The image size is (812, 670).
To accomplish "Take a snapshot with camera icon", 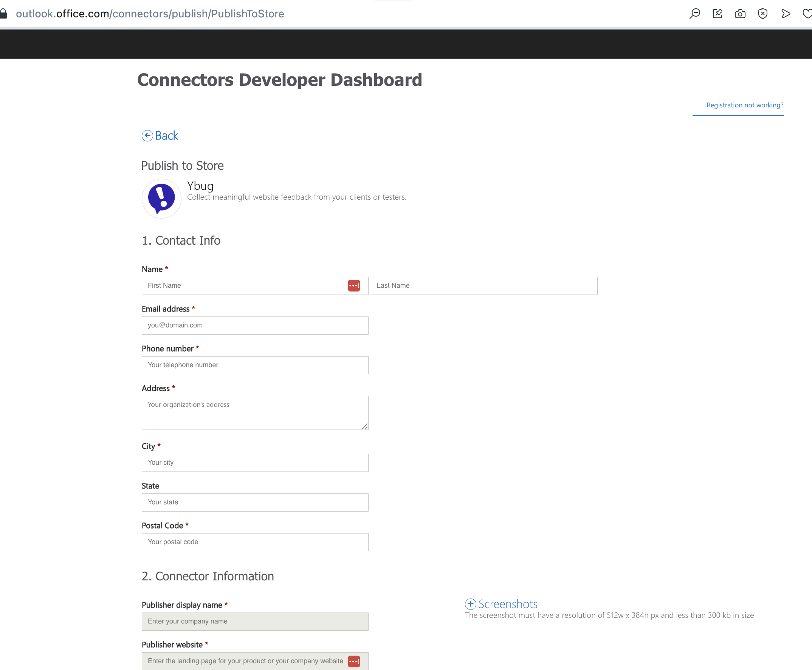I will [x=740, y=14].
